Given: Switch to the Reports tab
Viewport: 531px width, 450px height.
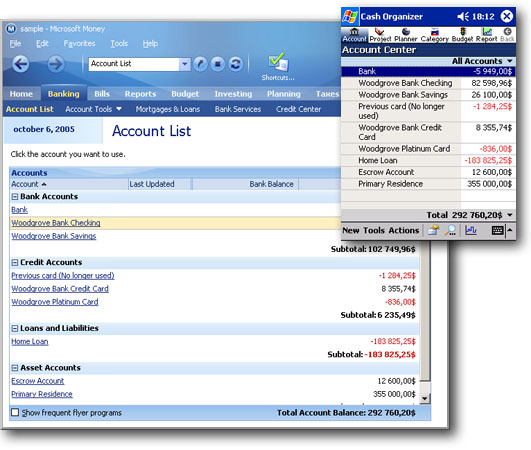Looking at the screenshot, I should (x=140, y=94).
